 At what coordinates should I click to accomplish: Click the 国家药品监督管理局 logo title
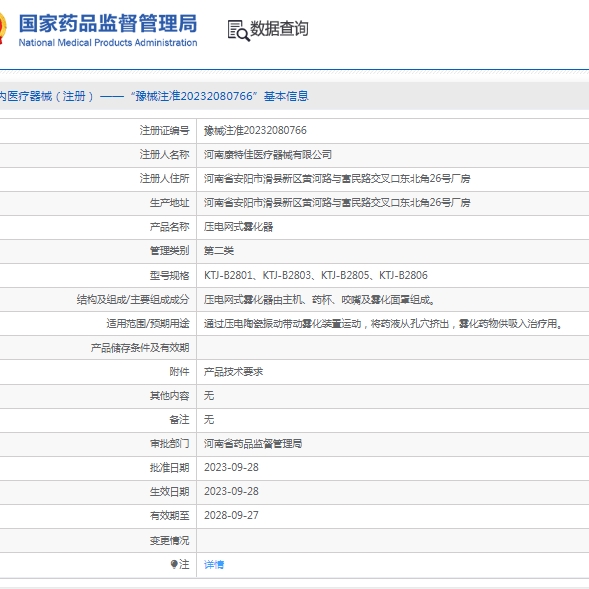pyautogui.click(x=108, y=23)
